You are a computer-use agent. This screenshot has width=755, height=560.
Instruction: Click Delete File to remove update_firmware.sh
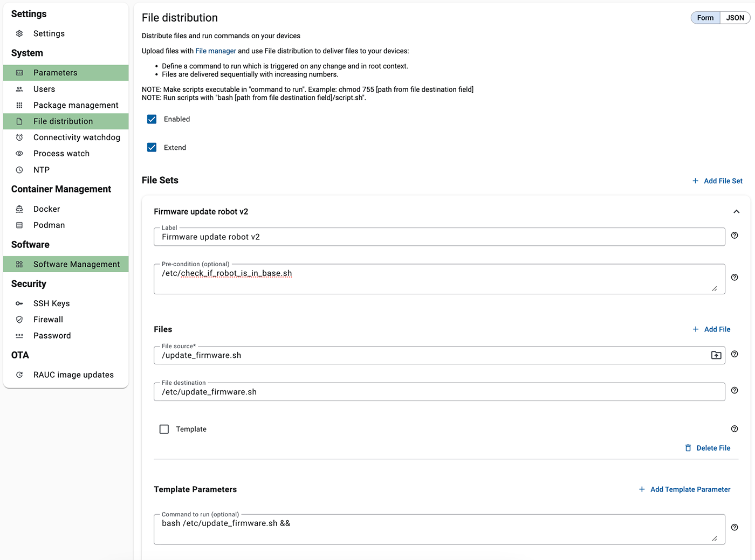[708, 448]
